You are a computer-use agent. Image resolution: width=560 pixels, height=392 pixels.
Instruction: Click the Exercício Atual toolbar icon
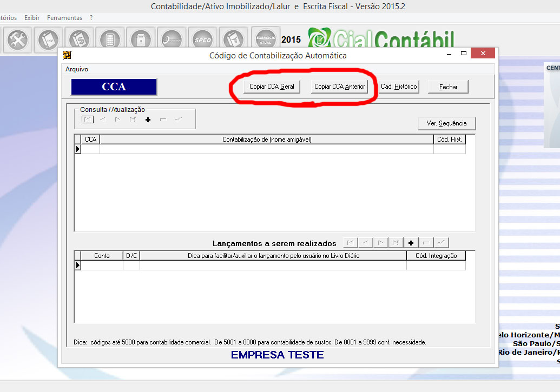[x=266, y=40]
